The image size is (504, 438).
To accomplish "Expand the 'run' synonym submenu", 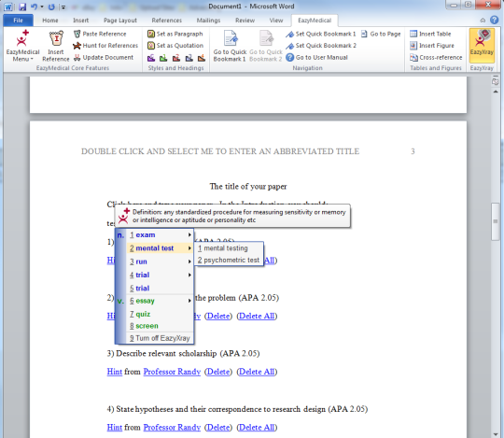I will click(161, 261).
